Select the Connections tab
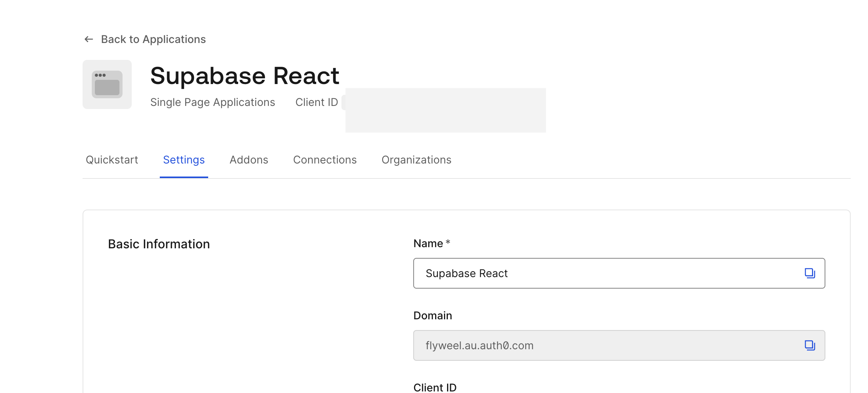Screen dimensions: 868x393 (x=325, y=160)
